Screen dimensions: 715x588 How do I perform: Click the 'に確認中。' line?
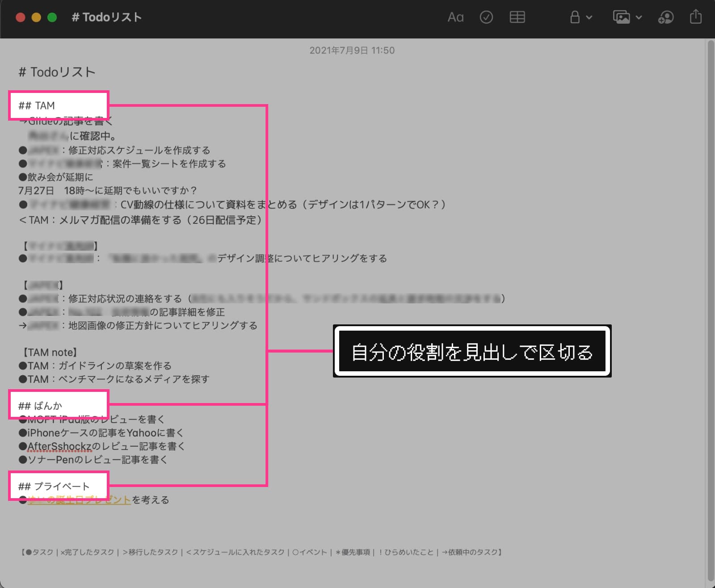(x=93, y=136)
